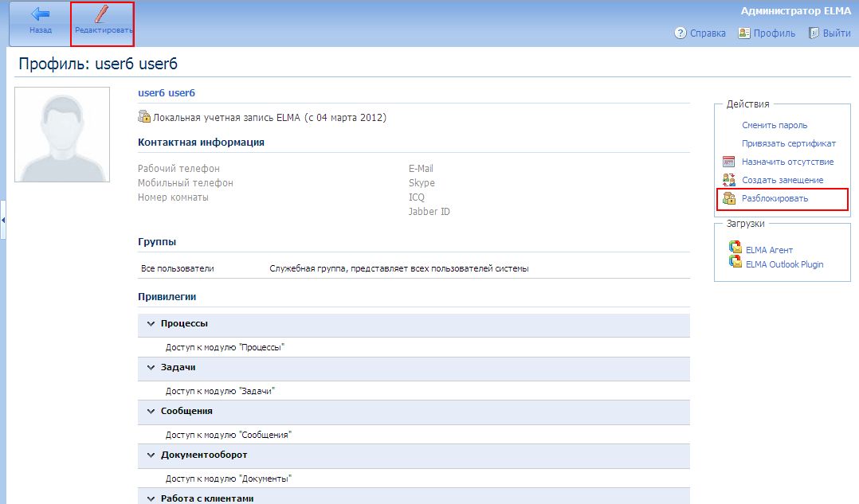Click the Редактировать pencil icon
The image size is (859, 504).
tap(102, 14)
